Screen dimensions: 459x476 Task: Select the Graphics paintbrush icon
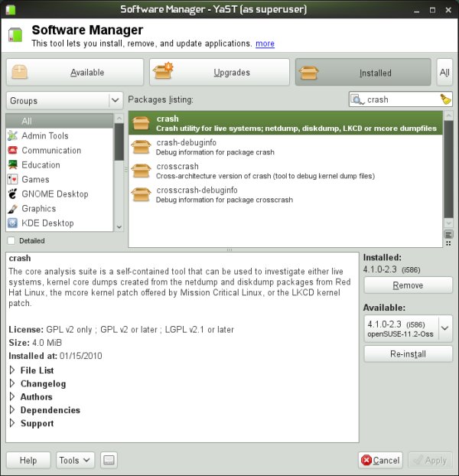[12, 209]
